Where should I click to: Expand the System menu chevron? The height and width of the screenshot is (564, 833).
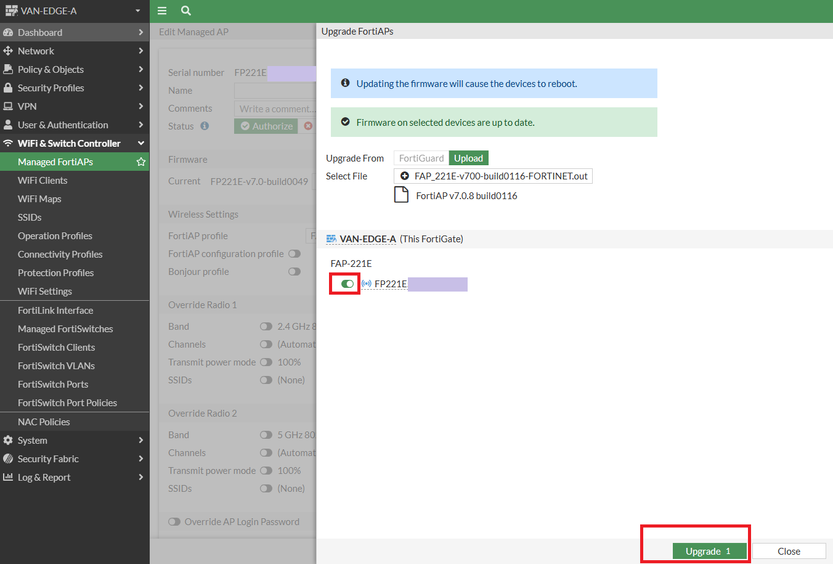coord(141,440)
